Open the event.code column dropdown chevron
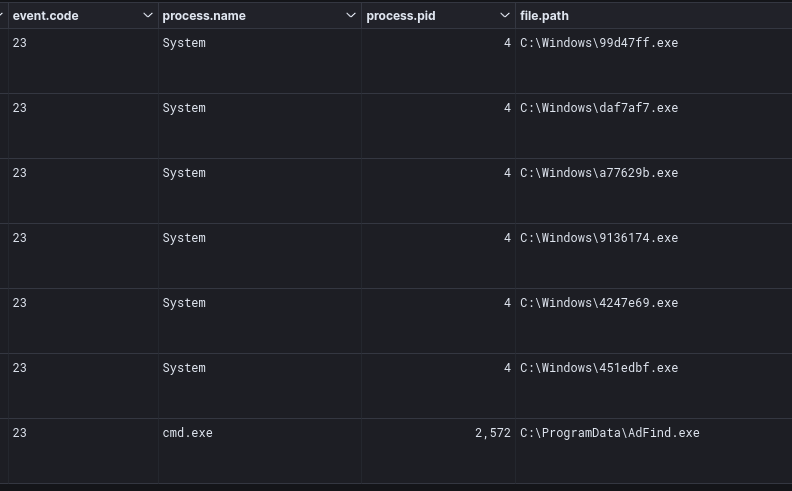792x491 pixels. point(148,16)
